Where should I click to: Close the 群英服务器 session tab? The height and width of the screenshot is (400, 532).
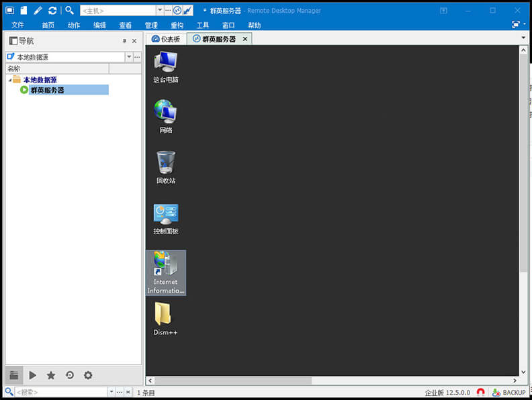(x=245, y=39)
